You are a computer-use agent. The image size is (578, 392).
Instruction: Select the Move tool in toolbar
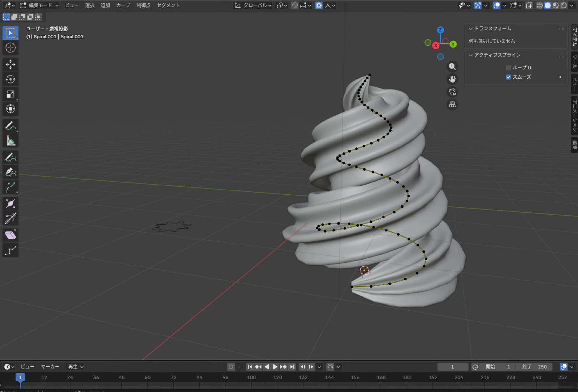coord(10,64)
